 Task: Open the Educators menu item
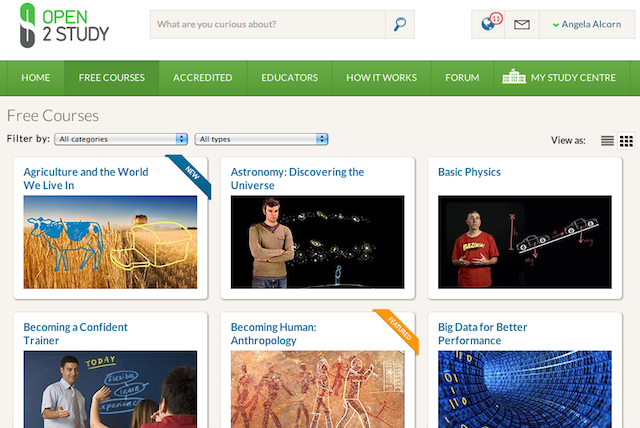(289, 78)
